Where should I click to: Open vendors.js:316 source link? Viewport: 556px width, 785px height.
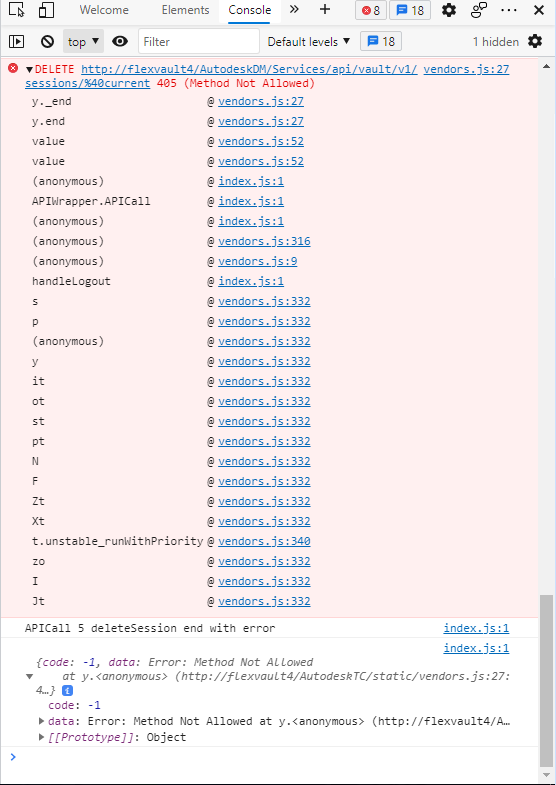(264, 241)
